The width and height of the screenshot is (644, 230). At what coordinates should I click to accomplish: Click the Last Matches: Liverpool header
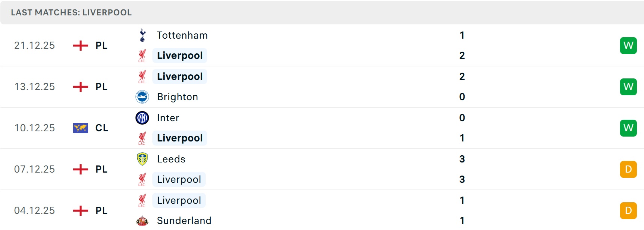pos(71,12)
